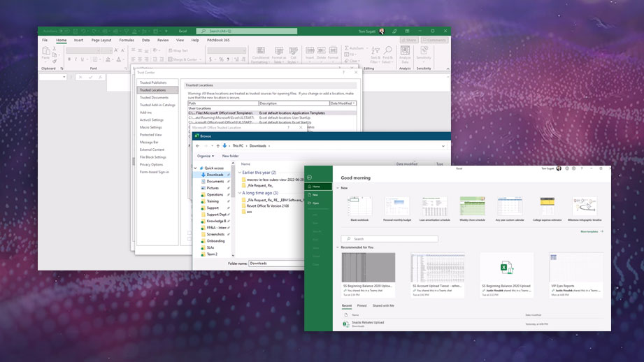The height and width of the screenshot is (362, 644).
Task: Click up arrow in Browse dialog
Action: pos(217,145)
